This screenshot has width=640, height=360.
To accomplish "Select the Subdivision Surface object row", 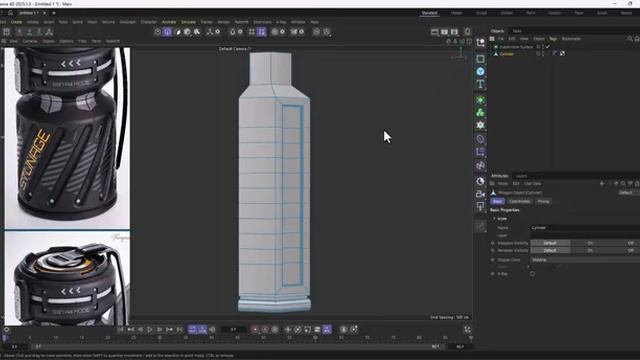I will tap(516, 47).
